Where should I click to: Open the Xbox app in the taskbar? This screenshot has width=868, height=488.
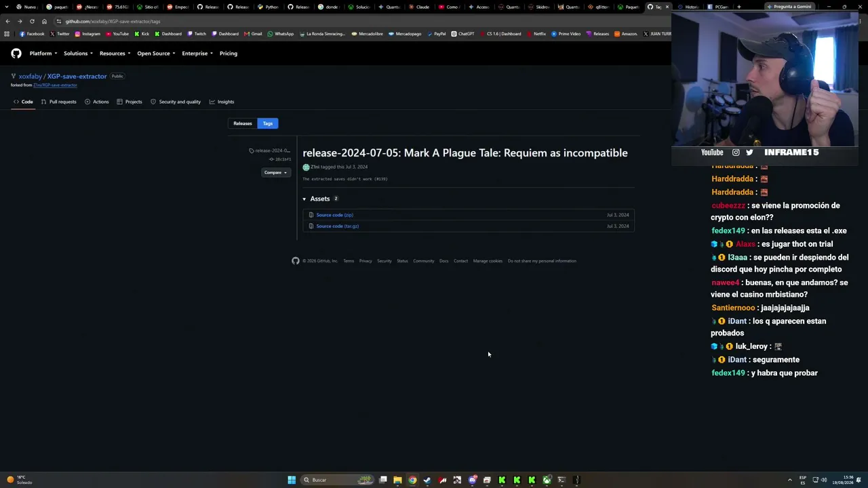pos(547,480)
